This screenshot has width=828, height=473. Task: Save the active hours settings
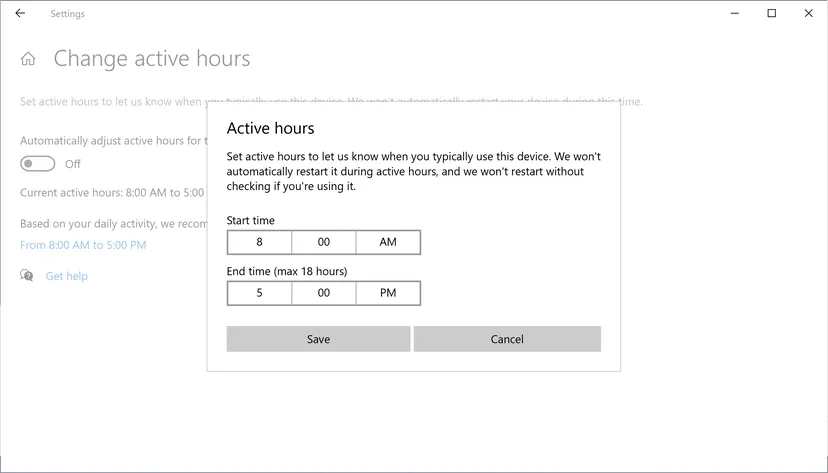click(x=318, y=339)
